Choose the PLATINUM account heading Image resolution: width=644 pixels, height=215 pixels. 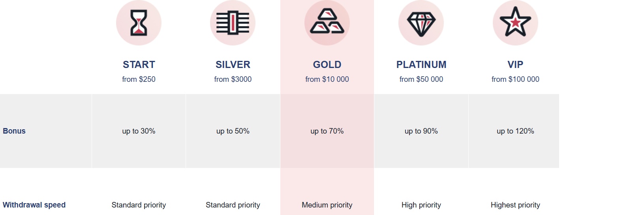click(x=421, y=64)
